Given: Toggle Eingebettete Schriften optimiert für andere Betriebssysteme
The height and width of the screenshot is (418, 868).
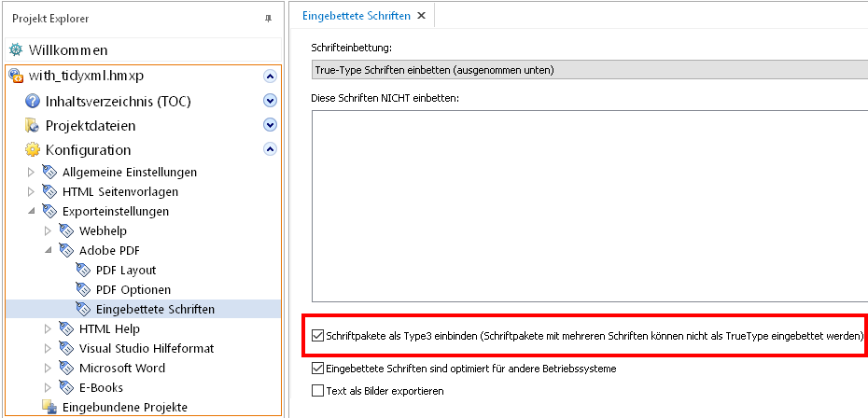Looking at the screenshot, I should click(318, 369).
